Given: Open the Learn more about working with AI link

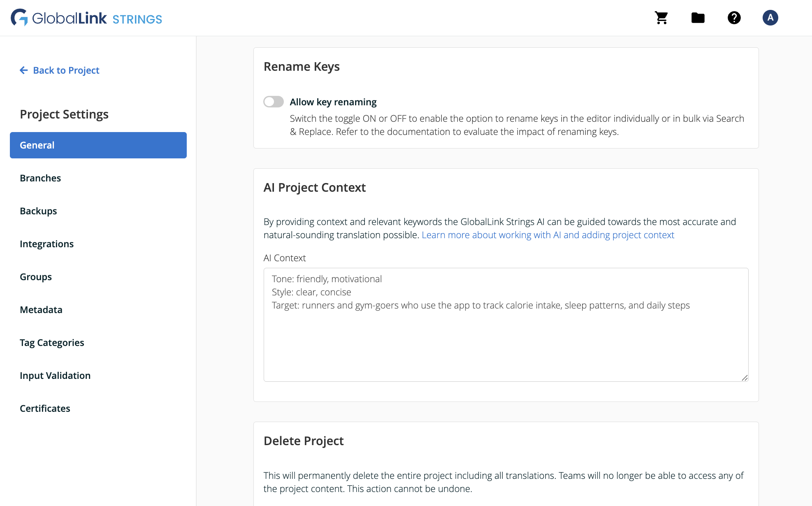Looking at the screenshot, I should [x=548, y=234].
